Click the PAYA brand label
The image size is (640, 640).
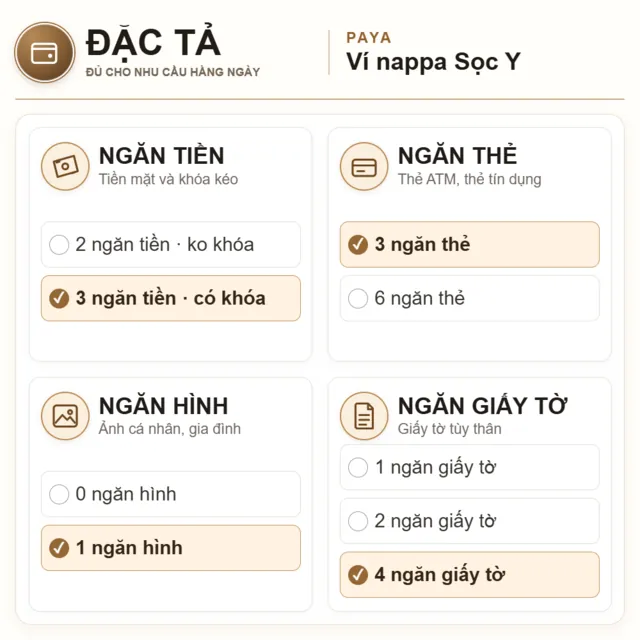tap(369, 38)
